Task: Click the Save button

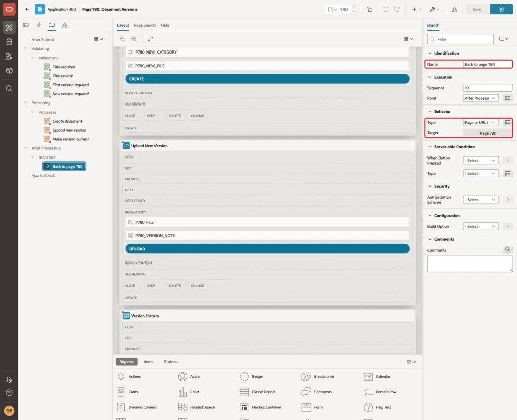Action: point(477,9)
